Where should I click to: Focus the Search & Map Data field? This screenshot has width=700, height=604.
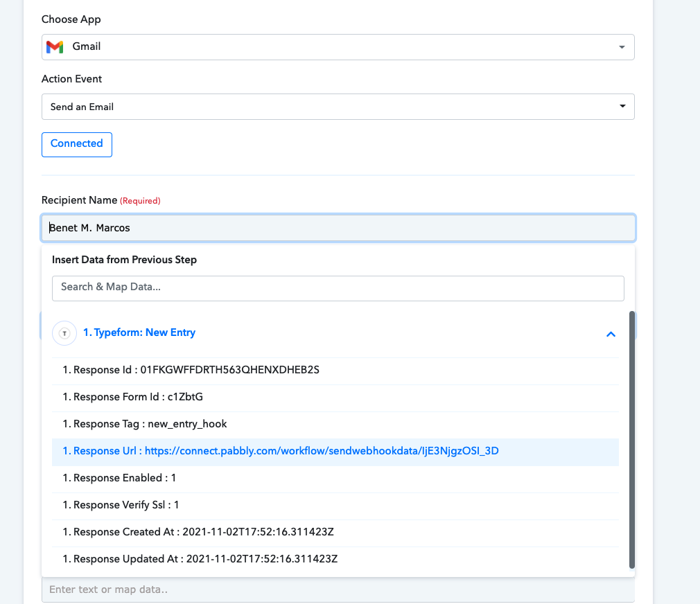(x=338, y=288)
